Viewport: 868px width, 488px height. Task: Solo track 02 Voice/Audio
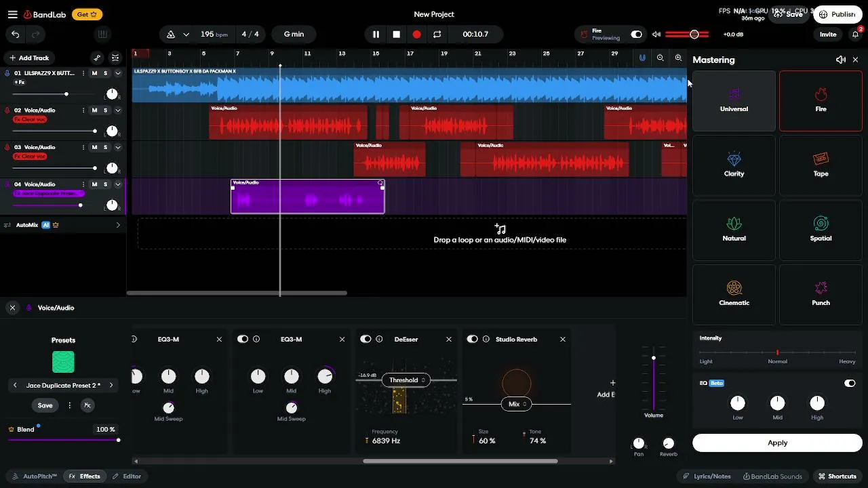pyautogui.click(x=105, y=110)
